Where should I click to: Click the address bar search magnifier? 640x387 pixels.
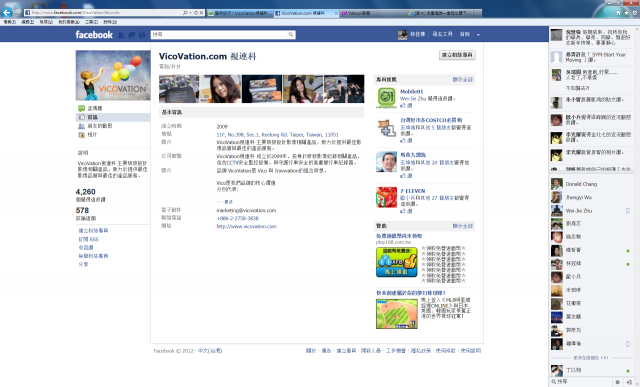[185, 13]
